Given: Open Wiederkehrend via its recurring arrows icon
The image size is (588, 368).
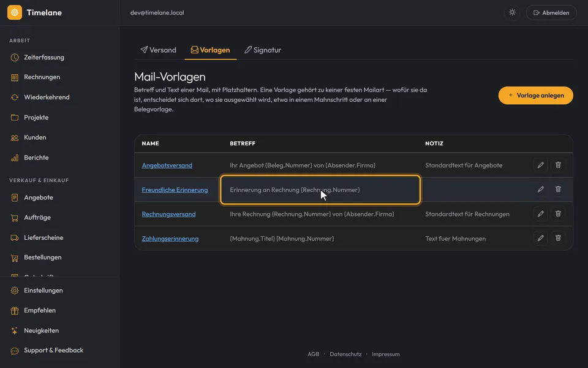Looking at the screenshot, I should click(x=15, y=98).
